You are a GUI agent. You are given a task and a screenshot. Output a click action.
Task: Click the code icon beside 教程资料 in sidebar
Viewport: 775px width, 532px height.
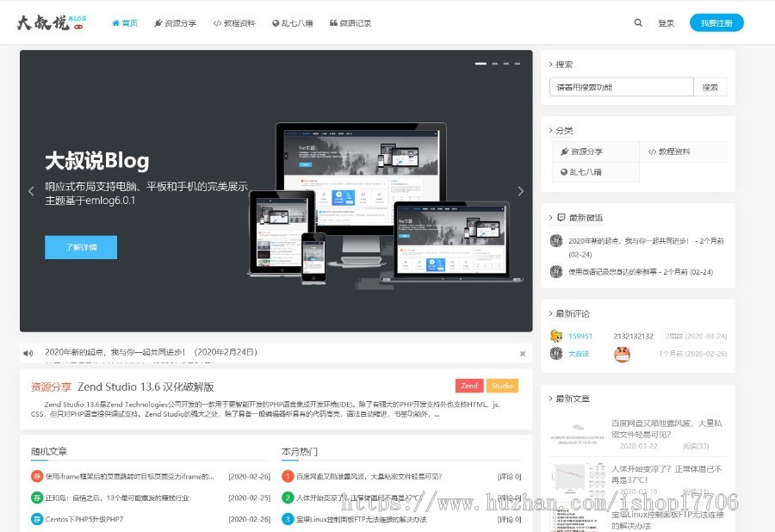[x=652, y=151]
